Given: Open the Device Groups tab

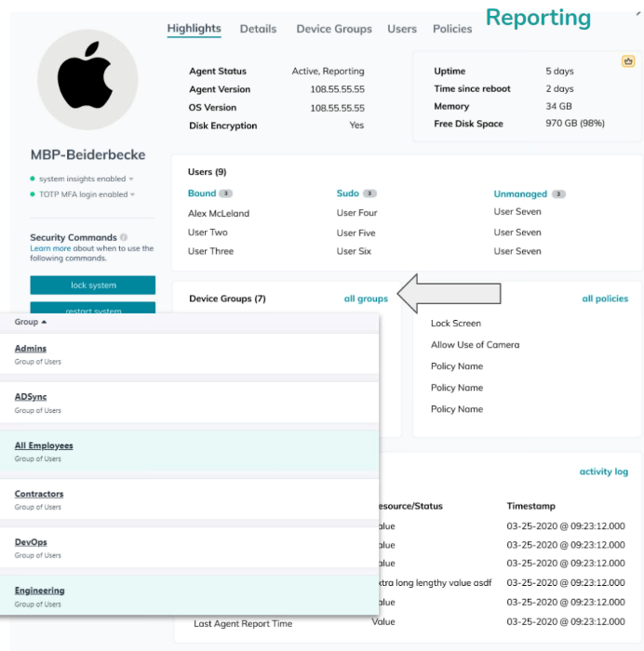Looking at the screenshot, I should click(x=333, y=29).
